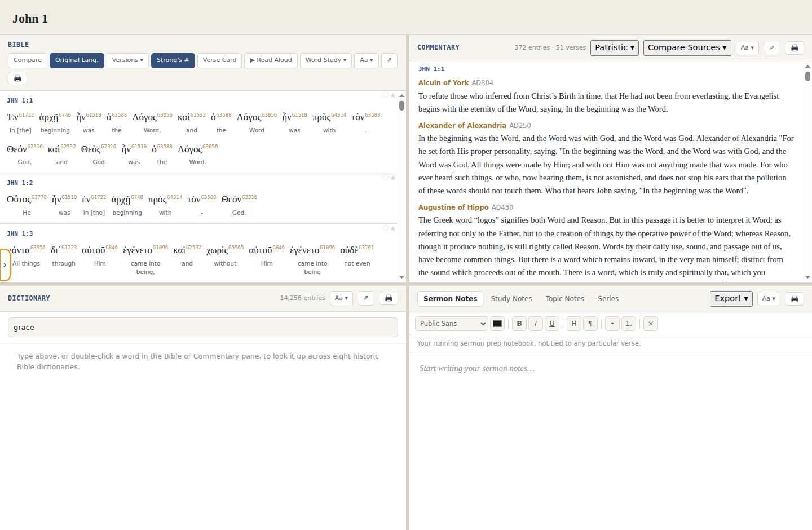The image size is (812, 530).
Task: Toggle Original Lang. mode
Action: 77,60
